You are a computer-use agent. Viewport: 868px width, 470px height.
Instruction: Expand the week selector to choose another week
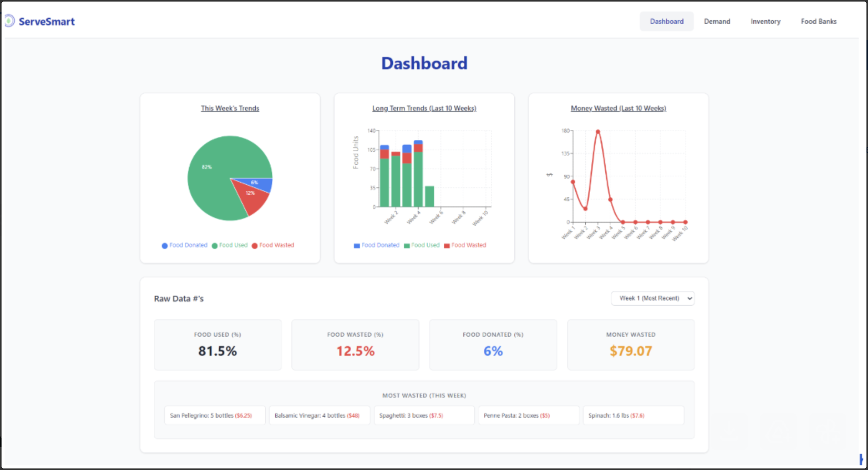[x=653, y=298]
